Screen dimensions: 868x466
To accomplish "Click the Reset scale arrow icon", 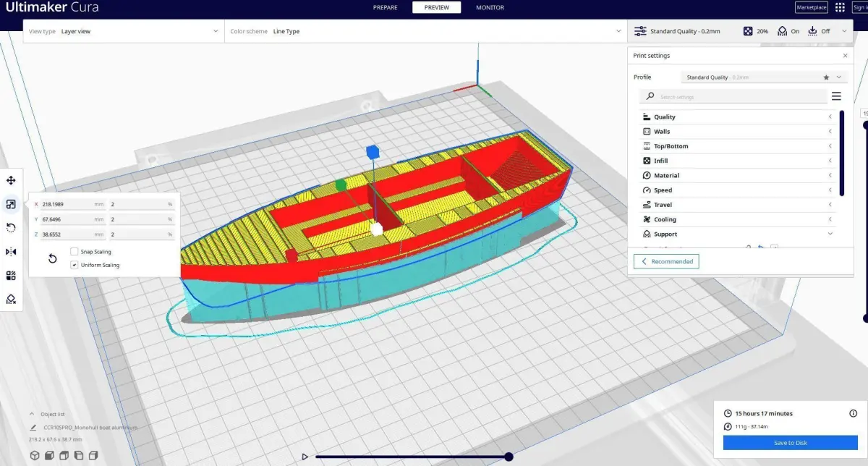I will 53,258.
